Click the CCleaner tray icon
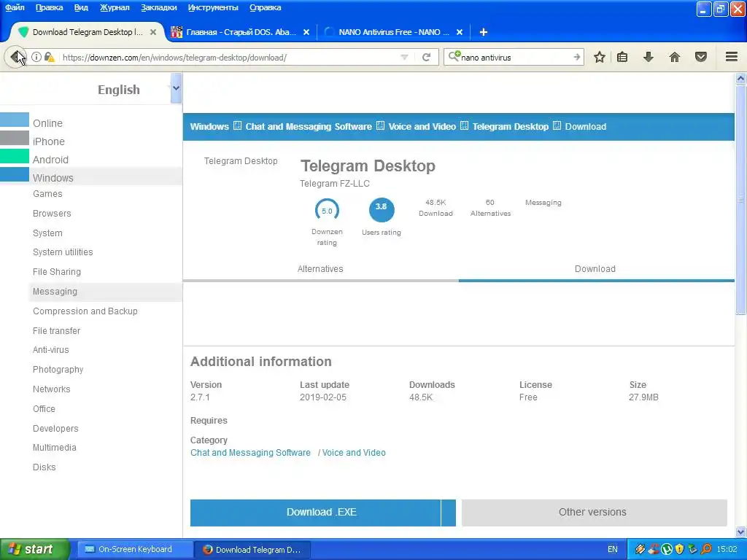The image size is (747, 560). point(653,550)
